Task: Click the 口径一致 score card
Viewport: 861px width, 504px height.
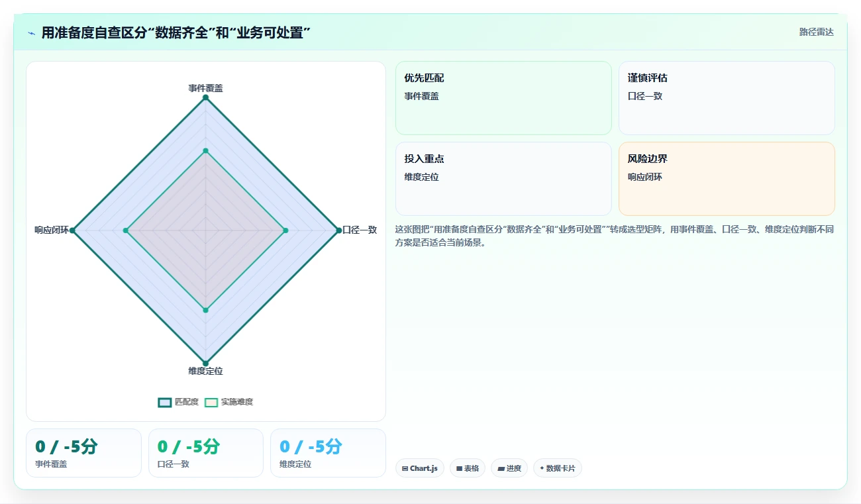Action: click(x=206, y=453)
